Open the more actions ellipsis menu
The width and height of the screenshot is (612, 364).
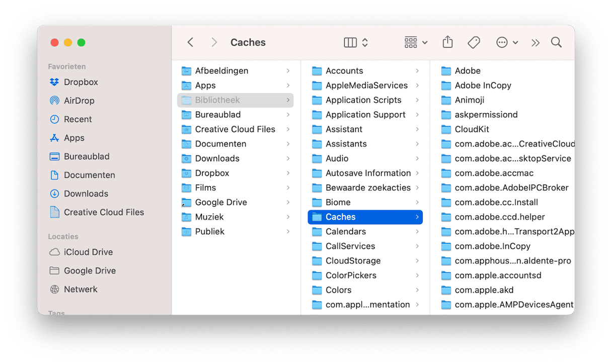tap(507, 43)
